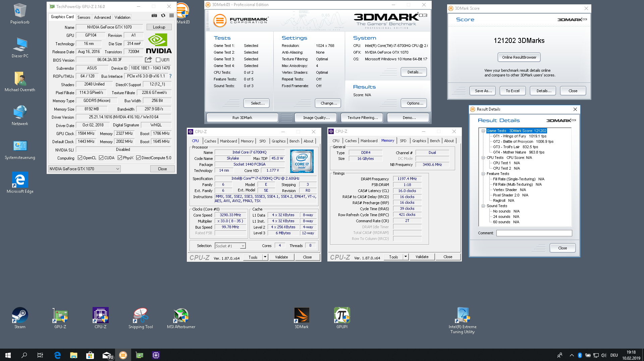Viewport: 644px width, 361px height.
Task: Click the To Excel button
Action: [x=513, y=91]
